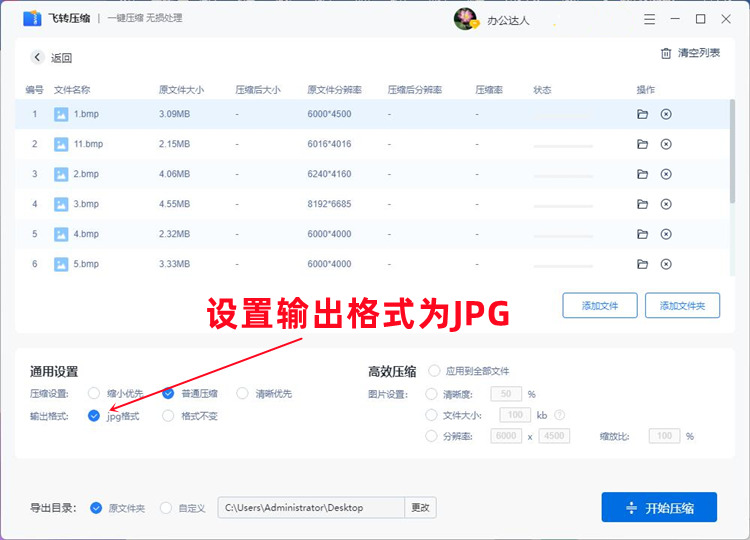
Task: Click the resolution width field 6000
Action: click(506, 436)
